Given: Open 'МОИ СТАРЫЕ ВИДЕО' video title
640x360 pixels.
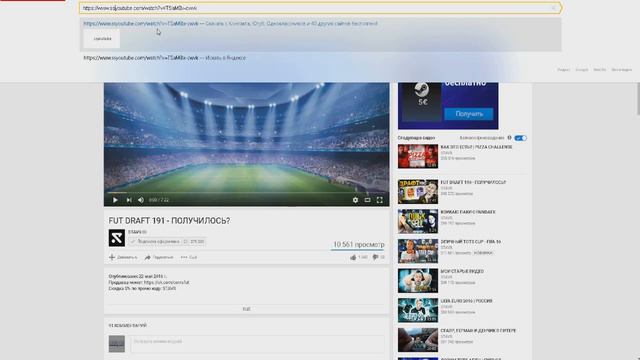Looking at the screenshot, I should click(462, 271).
